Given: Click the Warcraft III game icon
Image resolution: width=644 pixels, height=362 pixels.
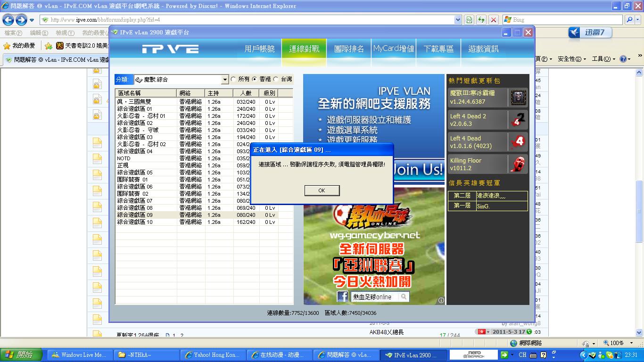Looking at the screenshot, I should (x=518, y=98).
